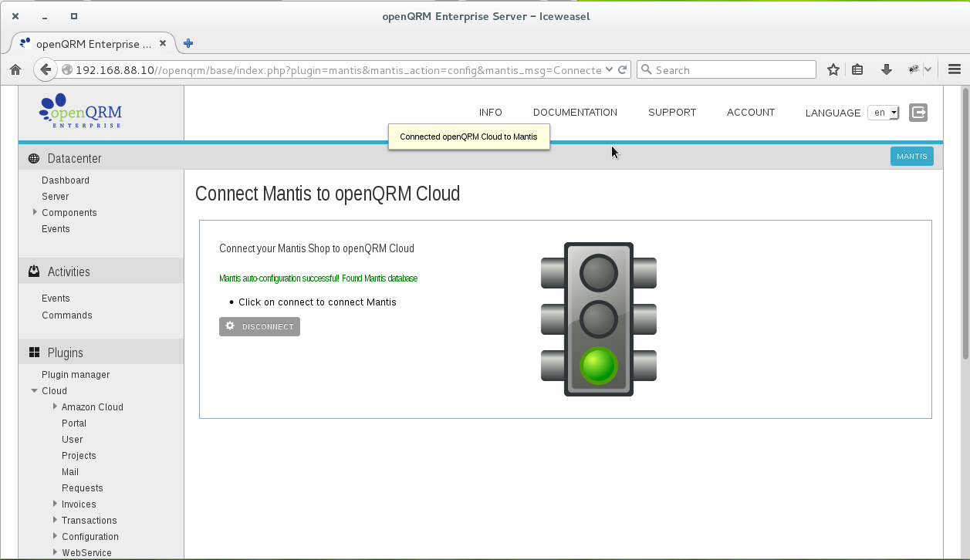
Task: Open Activities Events link
Action: point(56,299)
